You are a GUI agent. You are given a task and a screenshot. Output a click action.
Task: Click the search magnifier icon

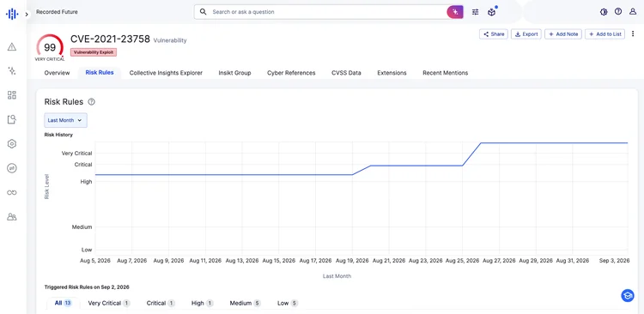[203, 12]
